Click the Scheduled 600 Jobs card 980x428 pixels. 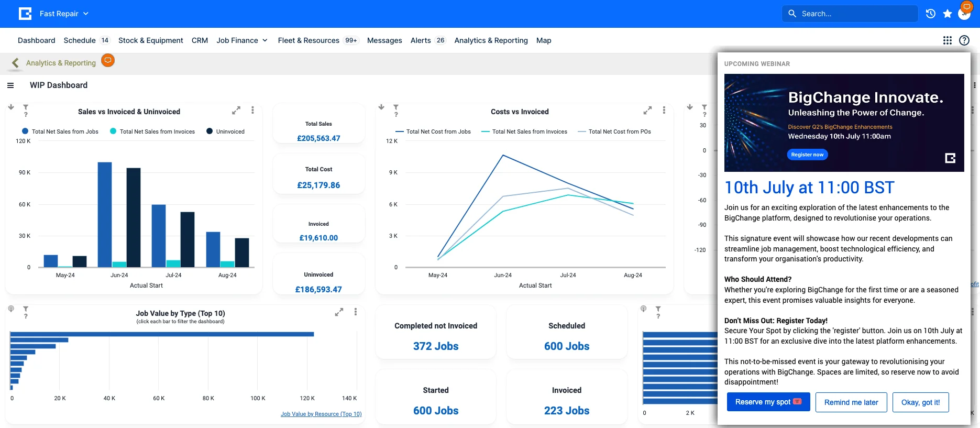point(567,333)
